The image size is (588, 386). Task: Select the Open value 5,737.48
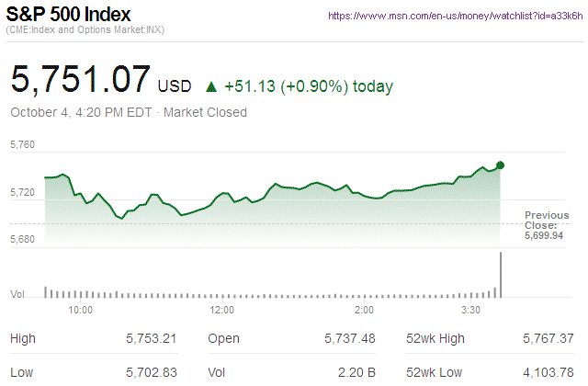pos(350,339)
